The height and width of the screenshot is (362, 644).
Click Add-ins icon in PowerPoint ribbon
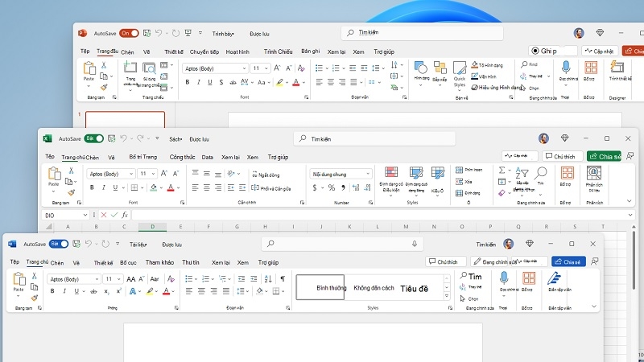[x=591, y=68]
